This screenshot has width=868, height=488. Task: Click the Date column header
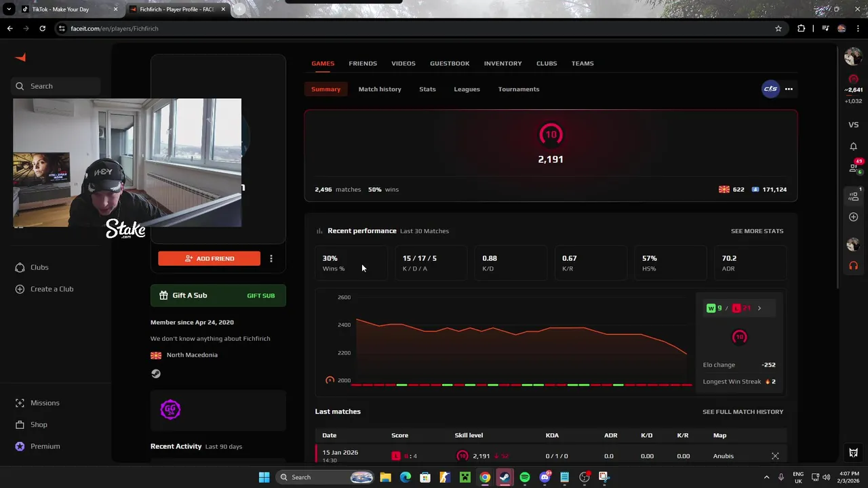tap(329, 435)
